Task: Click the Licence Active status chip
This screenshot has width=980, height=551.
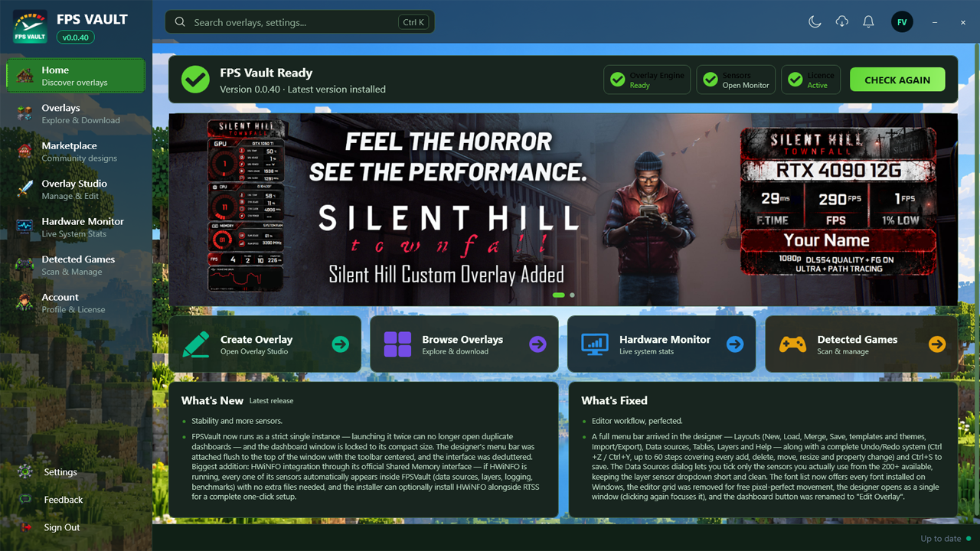Action: (811, 80)
